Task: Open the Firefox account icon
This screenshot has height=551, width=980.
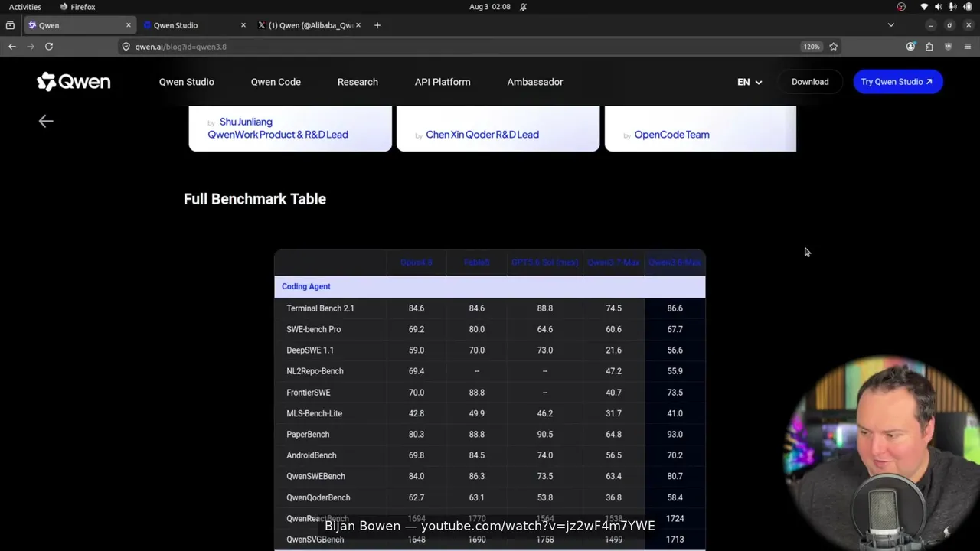Action: tap(910, 47)
